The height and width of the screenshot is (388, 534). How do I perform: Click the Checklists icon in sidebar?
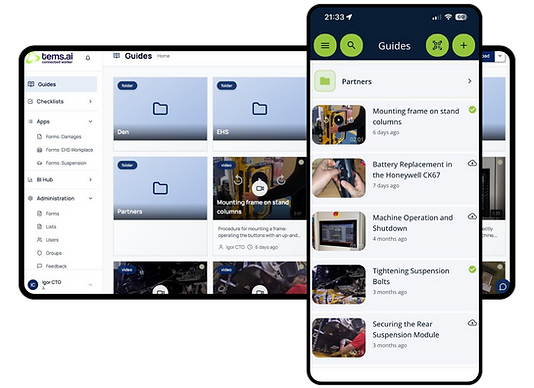tap(30, 101)
